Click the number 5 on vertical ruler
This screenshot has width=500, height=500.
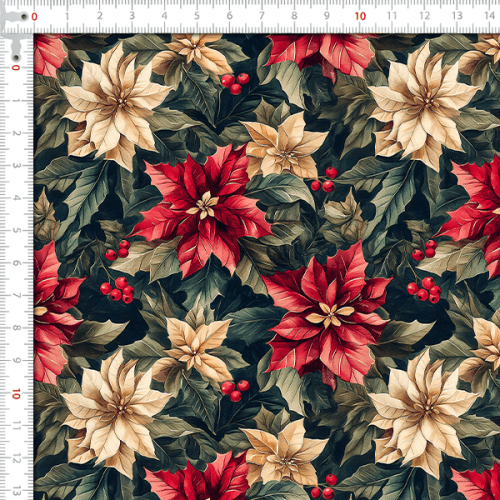coord(16,230)
